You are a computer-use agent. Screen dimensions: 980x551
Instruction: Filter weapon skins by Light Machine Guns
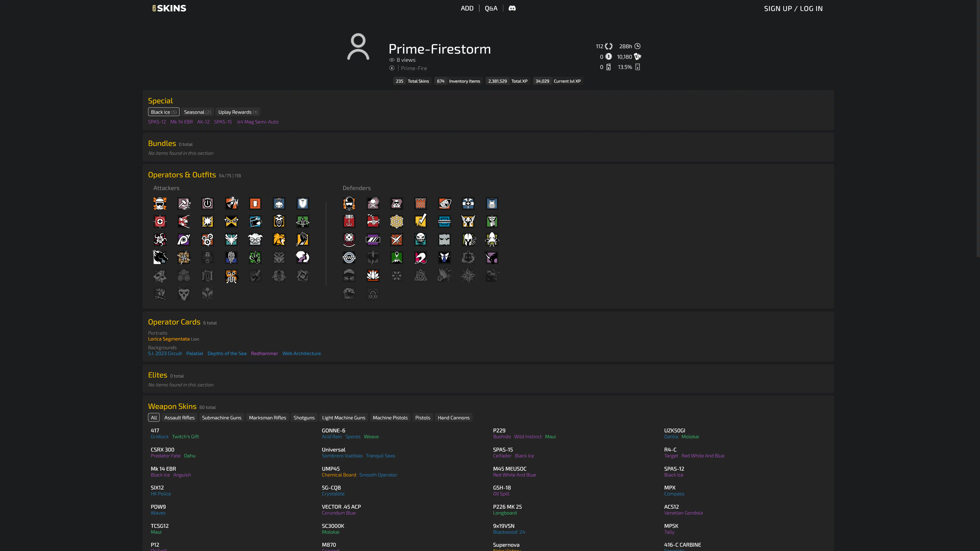tap(344, 418)
